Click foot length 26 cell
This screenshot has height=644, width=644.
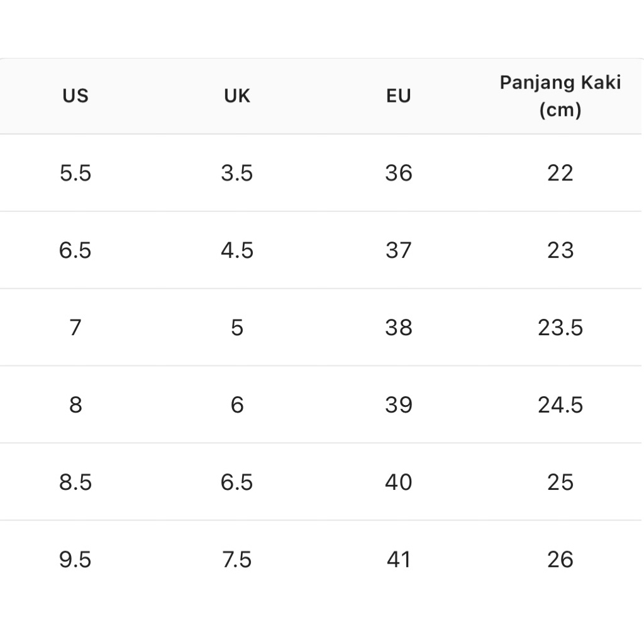[560, 560]
